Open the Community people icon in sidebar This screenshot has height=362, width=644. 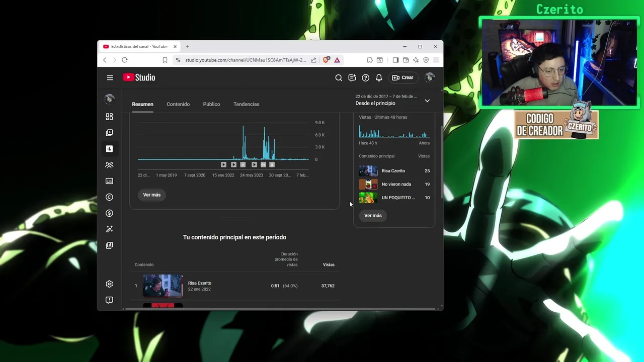click(109, 165)
